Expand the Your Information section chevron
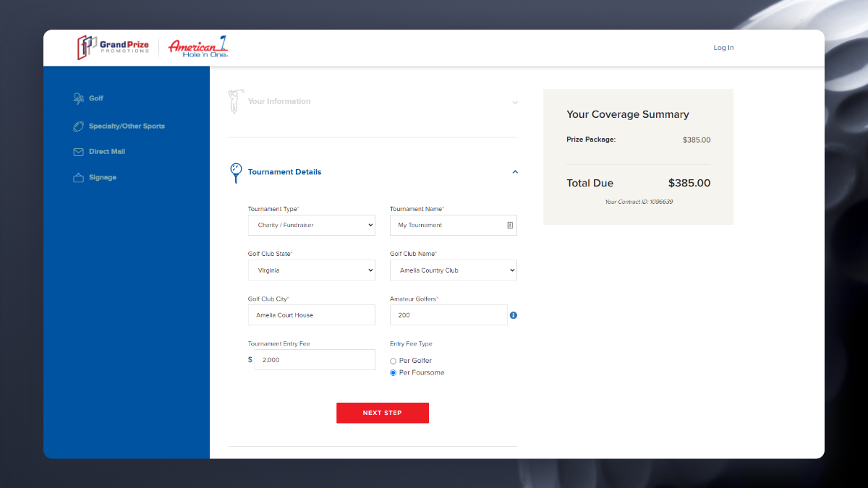Viewport: 868px width, 488px height. pyautogui.click(x=515, y=103)
